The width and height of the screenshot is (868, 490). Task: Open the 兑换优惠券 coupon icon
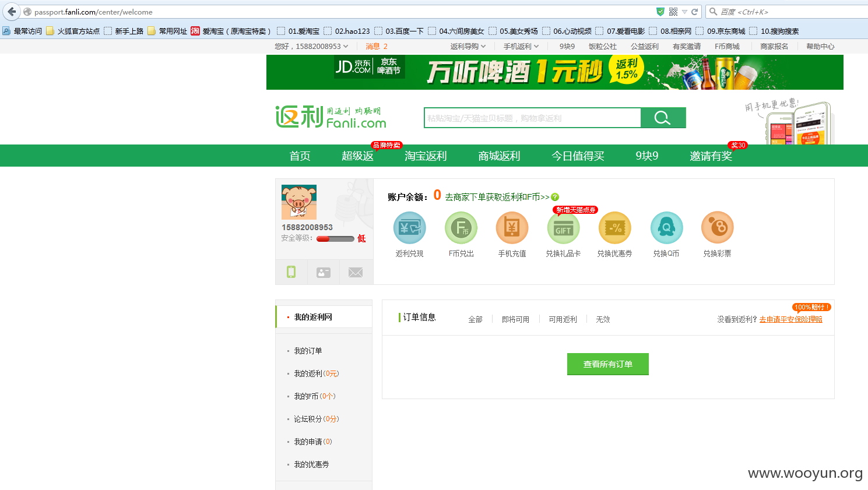coord(614,227)
